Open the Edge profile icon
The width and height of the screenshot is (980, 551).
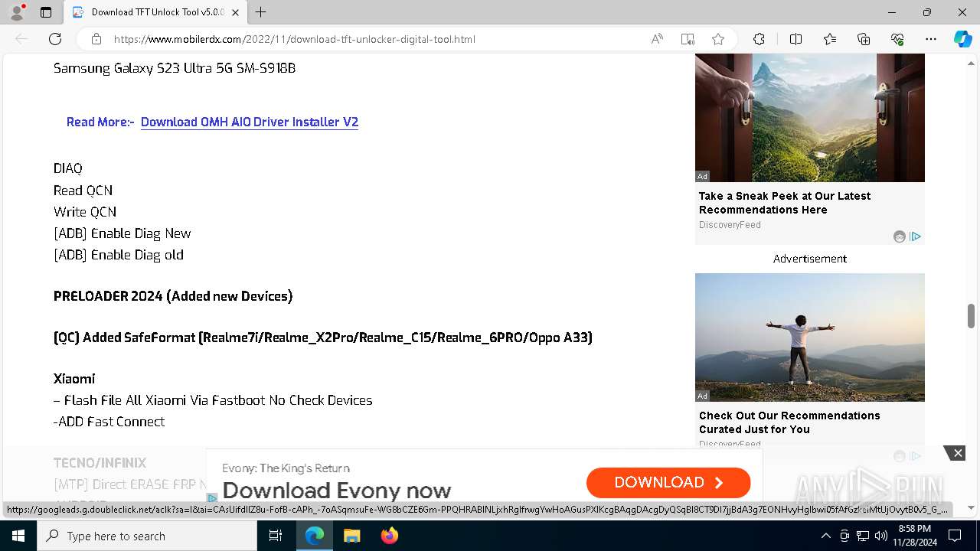coord(17,12)
